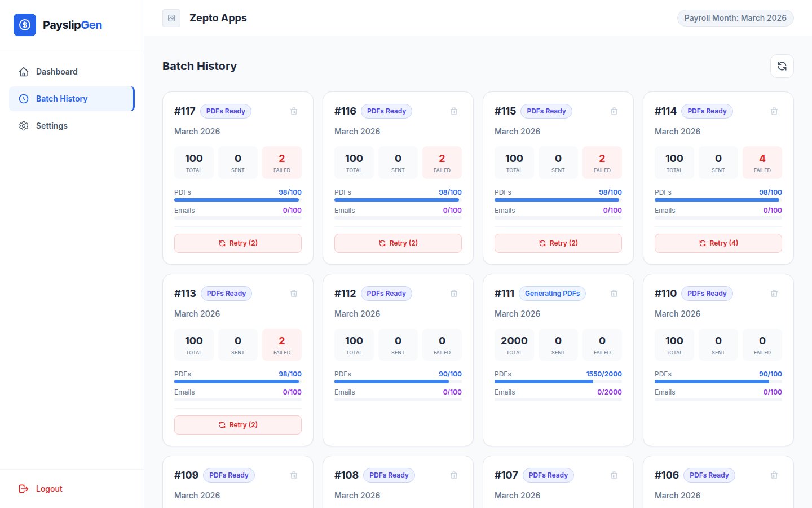Click the PDFs Ready badge on batch #117

tap(226, 111)
